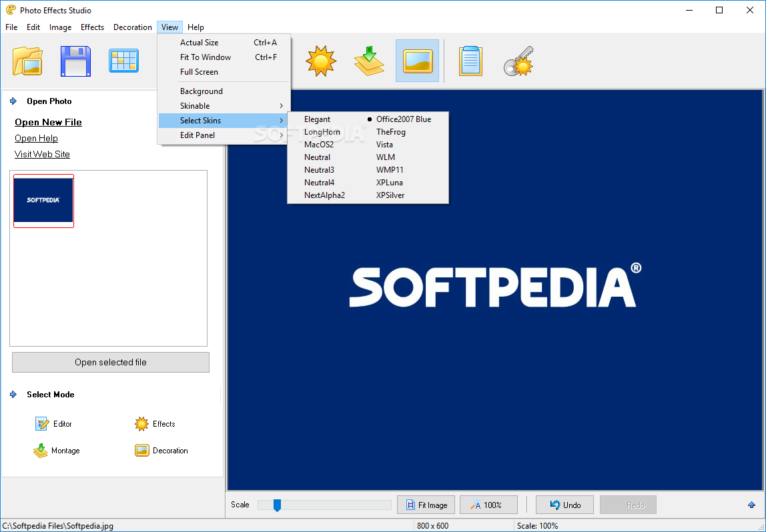Click the Open New File link
766x532 pixels.
(x=48, y=122)
